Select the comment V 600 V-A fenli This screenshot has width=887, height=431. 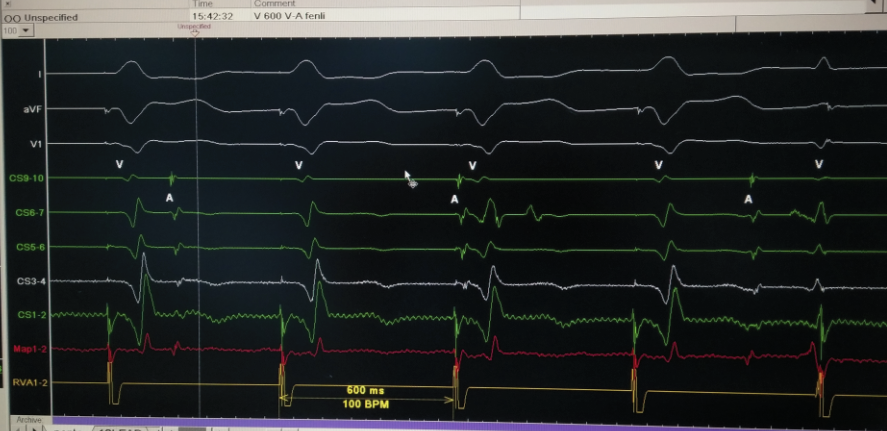coord(289,16)
